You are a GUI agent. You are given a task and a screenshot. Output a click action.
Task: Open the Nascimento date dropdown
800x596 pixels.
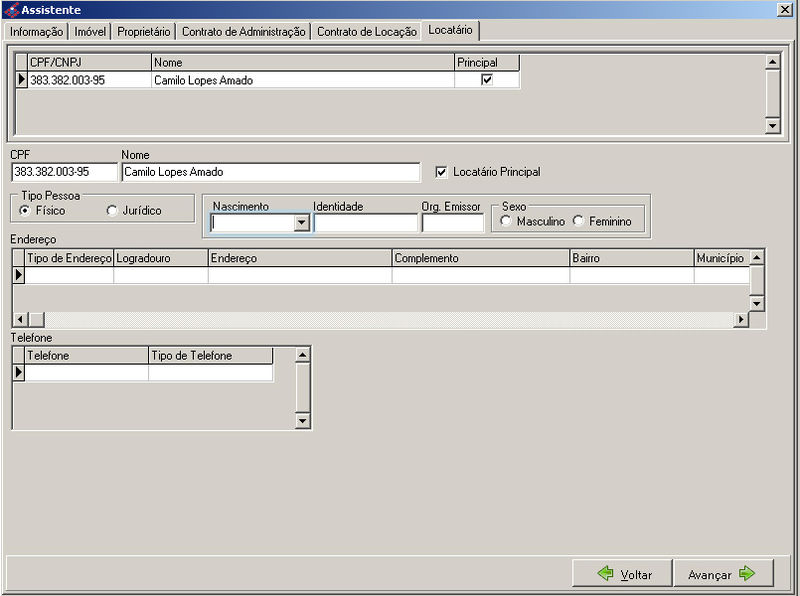[x=301, y=223]
